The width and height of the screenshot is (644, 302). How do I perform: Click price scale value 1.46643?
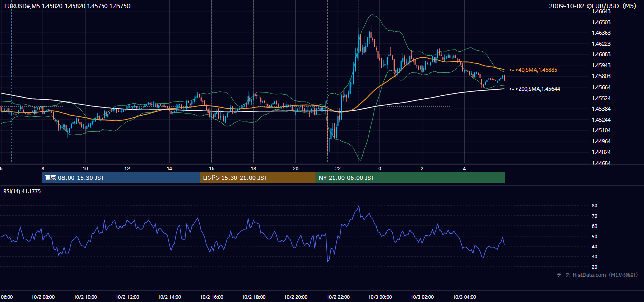[x=601, y=11]
